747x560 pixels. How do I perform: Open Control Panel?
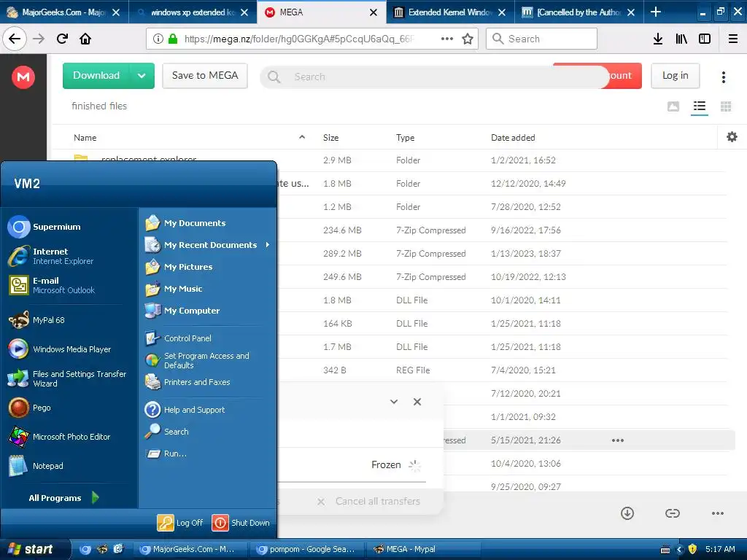[178, 338]
